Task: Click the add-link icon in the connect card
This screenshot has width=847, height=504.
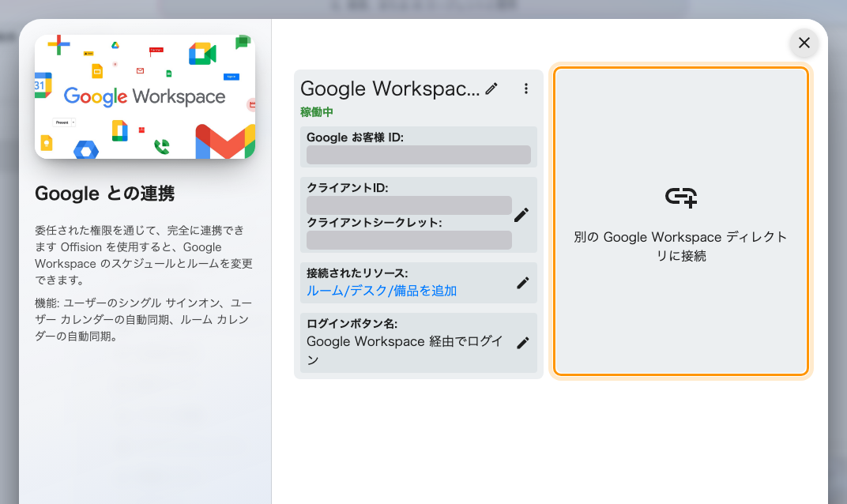Action: tap(680, 197)
